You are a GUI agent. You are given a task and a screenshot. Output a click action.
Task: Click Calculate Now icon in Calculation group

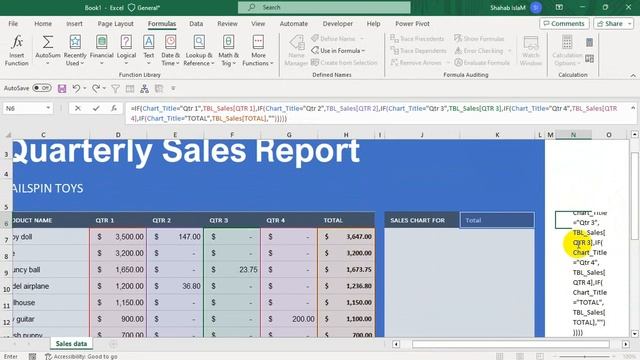pos(589,42)
